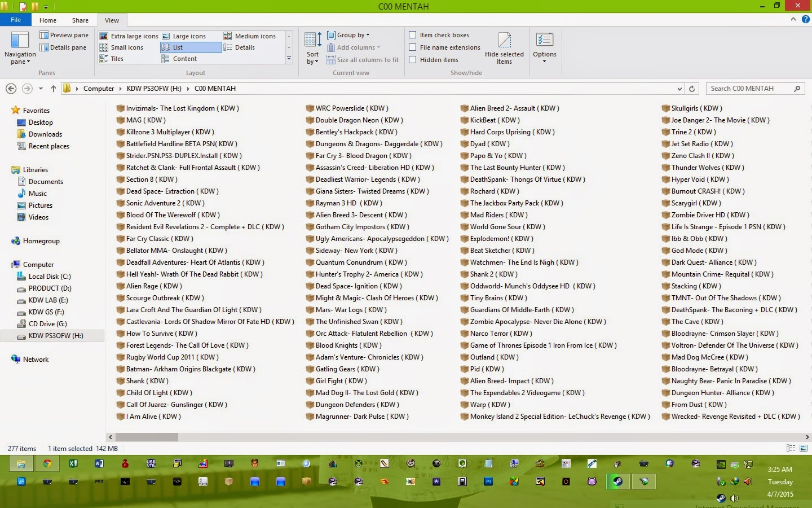Click the Help question mark icon

(805, 19)
